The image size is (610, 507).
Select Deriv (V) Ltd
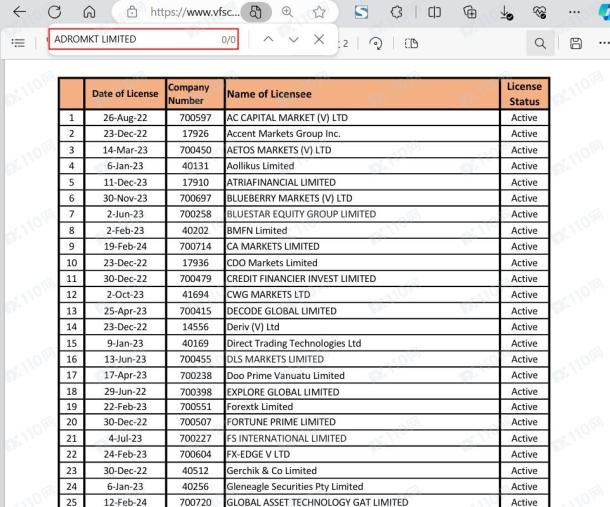coord(253,327)
